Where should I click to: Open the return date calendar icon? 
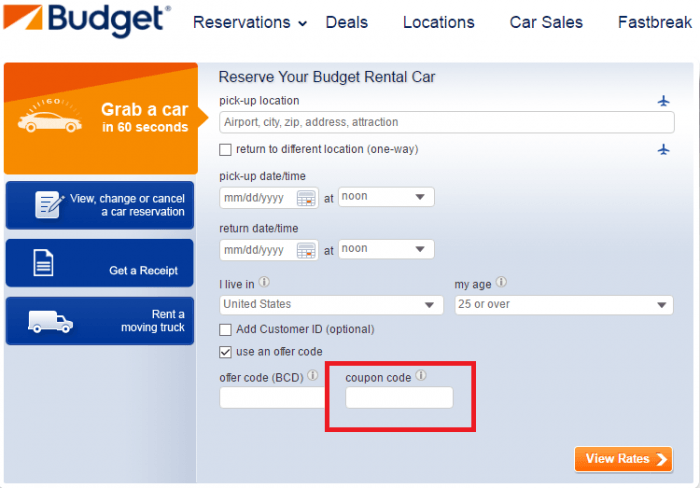(306, 250)
